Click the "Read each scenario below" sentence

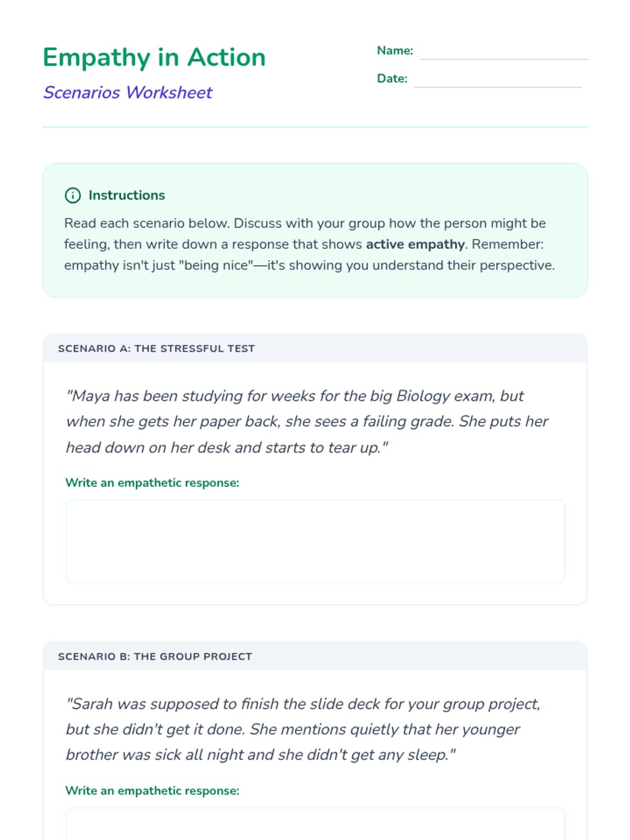147,223
